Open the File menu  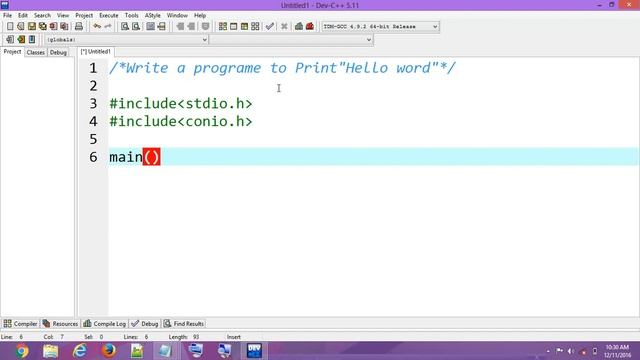pyautogui.click(x=7, y=16)
